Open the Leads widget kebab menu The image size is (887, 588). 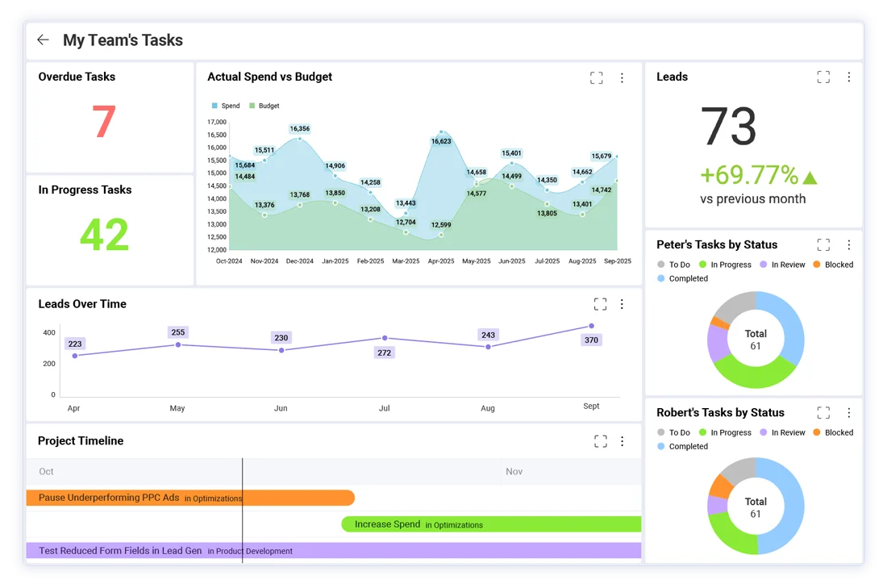[848, 77]
